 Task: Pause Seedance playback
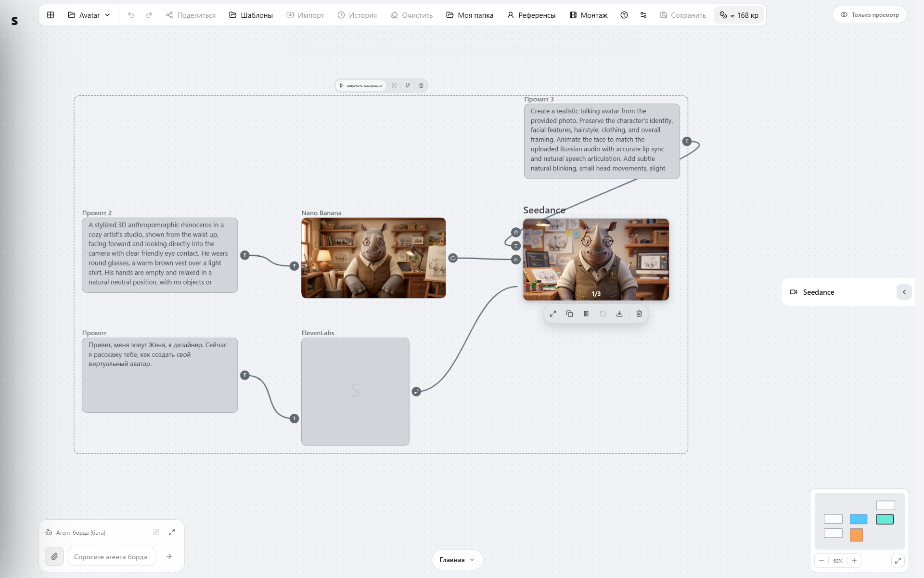pyautogui.click(x=586, y=314)
